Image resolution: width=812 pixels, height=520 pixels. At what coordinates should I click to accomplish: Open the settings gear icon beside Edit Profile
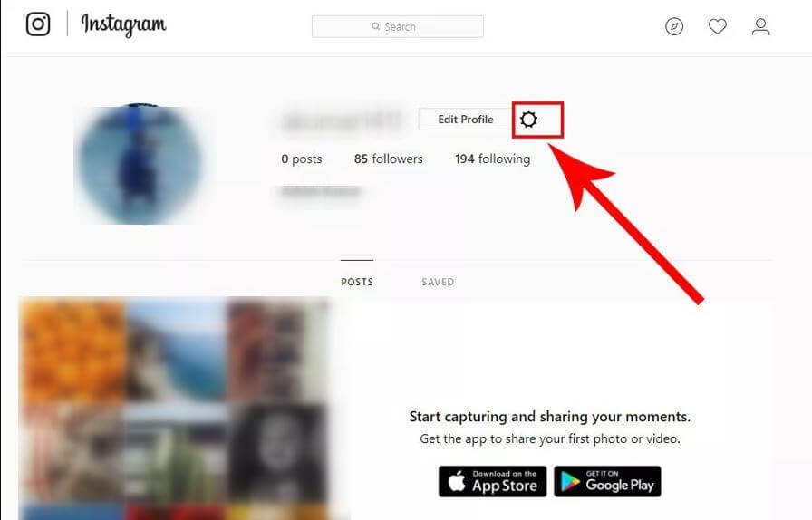pyautogui.click(x=528, y=120)
